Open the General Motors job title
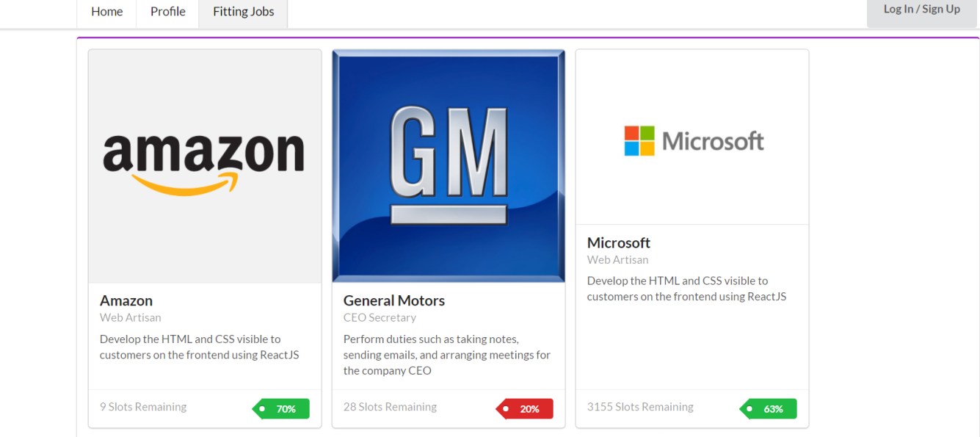This screenshot has width=980, height=437. click(x=394, y=300)
